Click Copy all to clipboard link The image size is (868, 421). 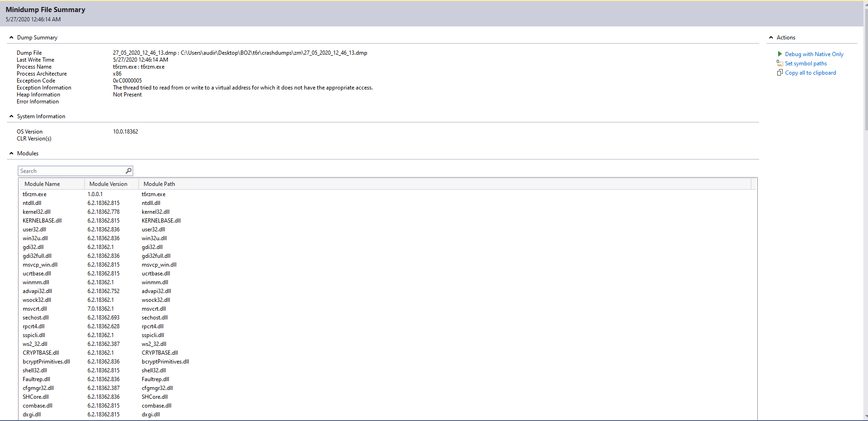point(810,73)
